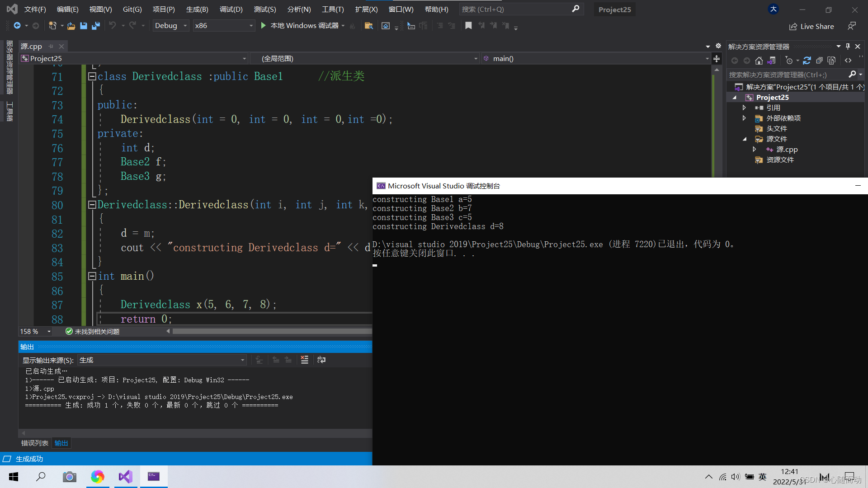Viewport: 868px width, 488px height.
Task: Click the refresh sync icon in Solution Explorer
Action: tap(807, 61)
